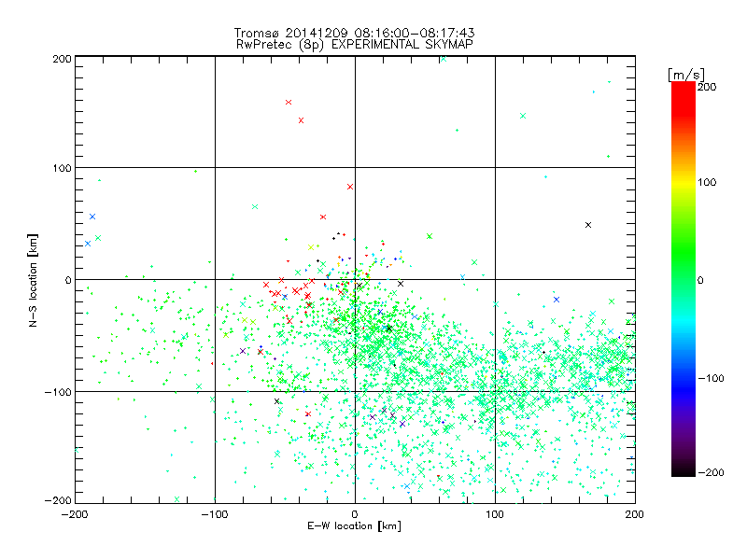This screenshot has width=747, height=560.
Task: Click the 'N-S location [km]' axis label
Action: tap(33, 280)
